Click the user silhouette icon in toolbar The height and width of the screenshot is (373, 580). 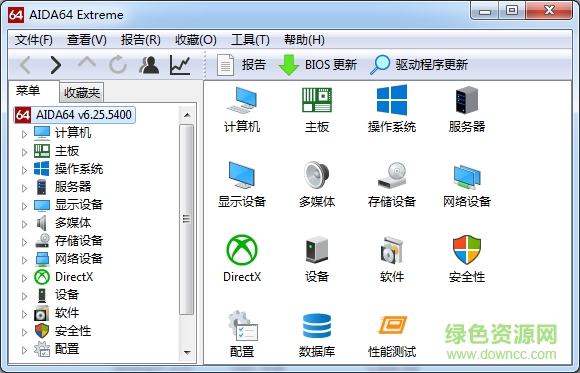coord(149,65)
